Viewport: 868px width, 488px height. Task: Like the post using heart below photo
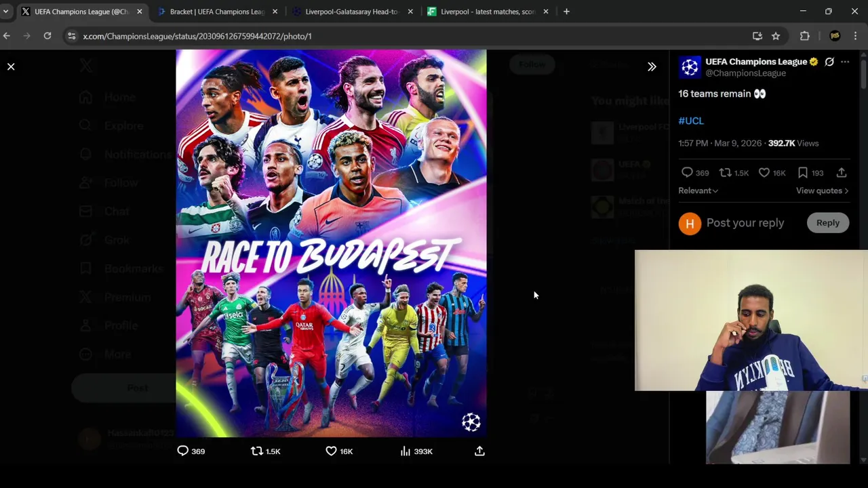point(331,451)
